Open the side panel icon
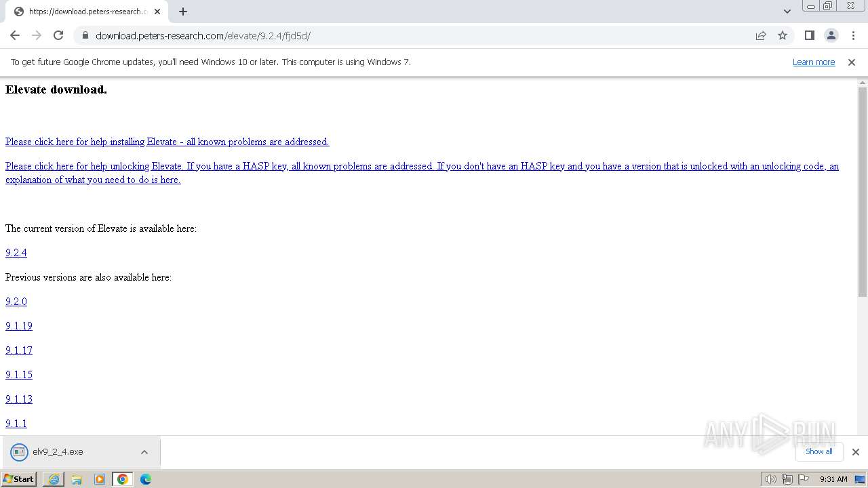The image size is (868, 488). click(x=809, y=35)
